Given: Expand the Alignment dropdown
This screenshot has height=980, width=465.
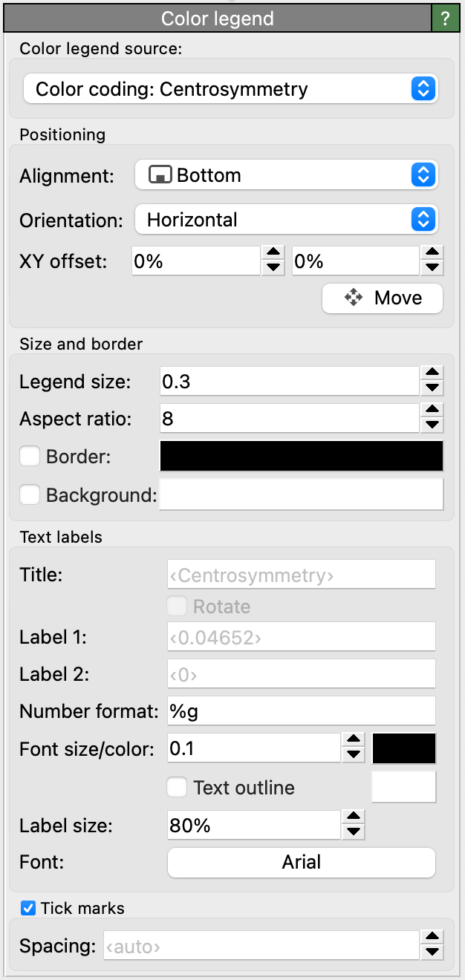Looking at the screenshot, I should click(x=286, y=176).
